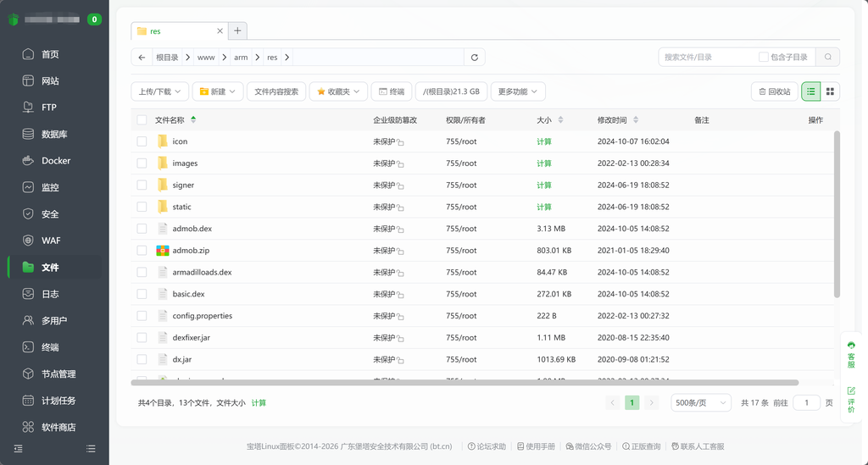
Task: Open the 更多功能 dropdown
Action: click(518, 91)
